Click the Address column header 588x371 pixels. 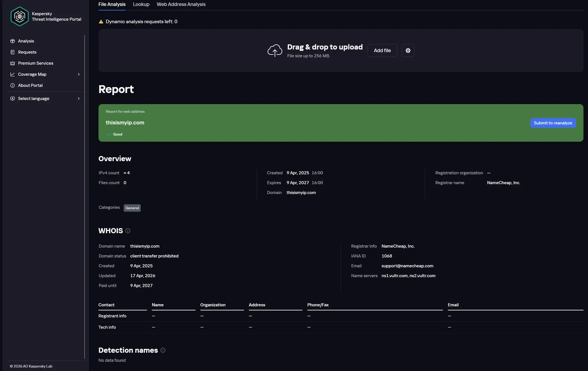tap(257, 305)
